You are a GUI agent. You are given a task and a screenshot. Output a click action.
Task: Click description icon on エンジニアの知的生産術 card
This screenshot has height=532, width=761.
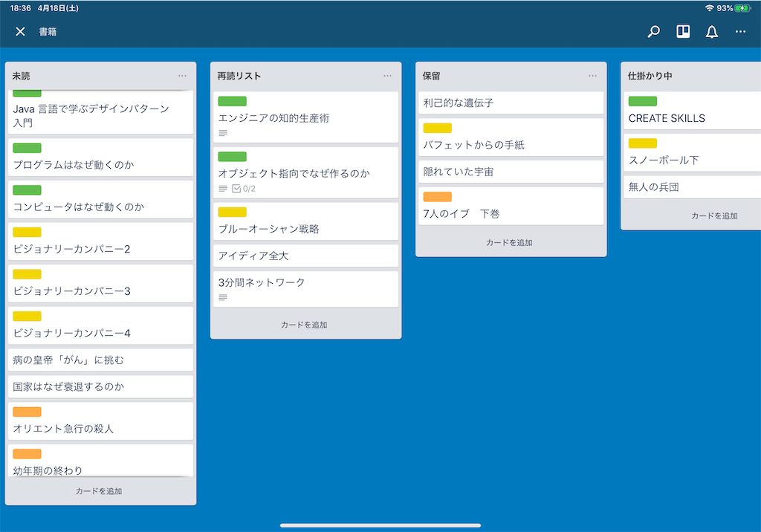click(223, 133)
